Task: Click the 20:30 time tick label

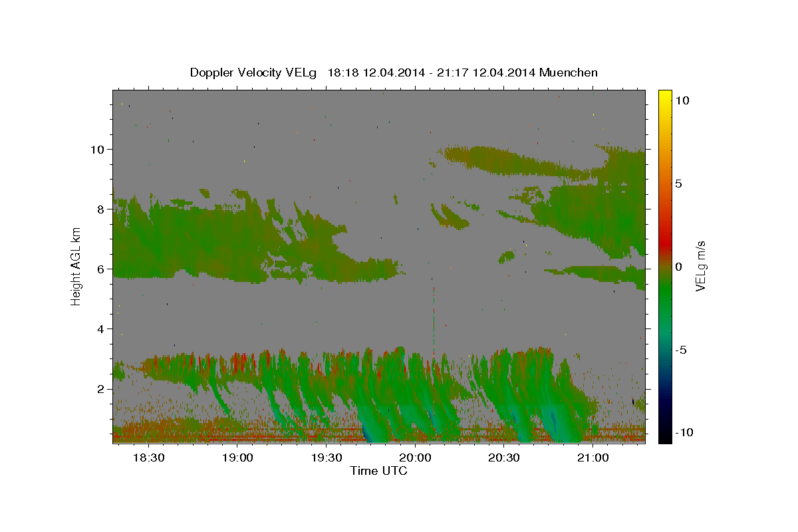Action: point(503,458)
